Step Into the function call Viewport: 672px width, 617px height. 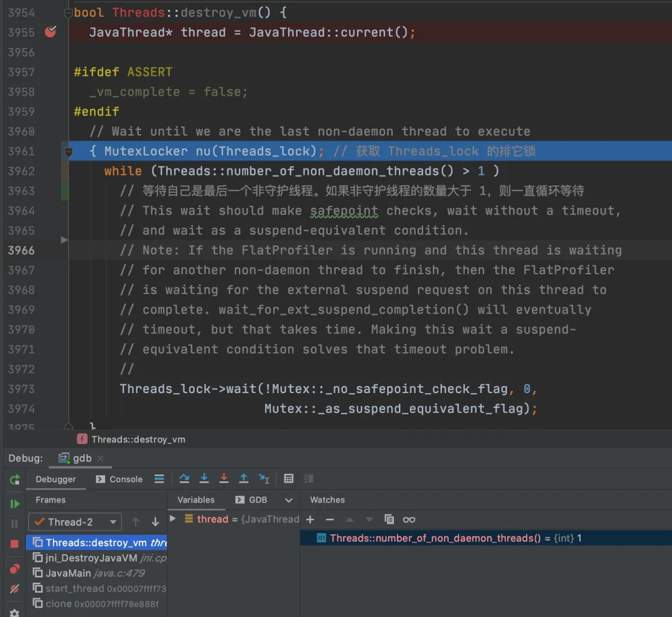204,478
